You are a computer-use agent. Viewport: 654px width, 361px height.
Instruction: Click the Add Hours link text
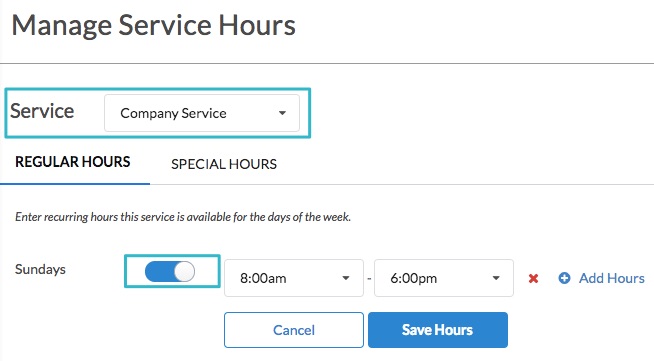(611, 278)
